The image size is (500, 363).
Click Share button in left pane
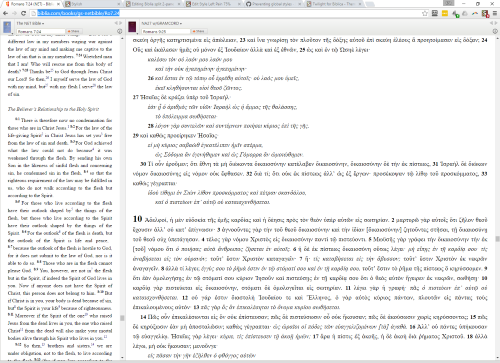click(74, 31)
